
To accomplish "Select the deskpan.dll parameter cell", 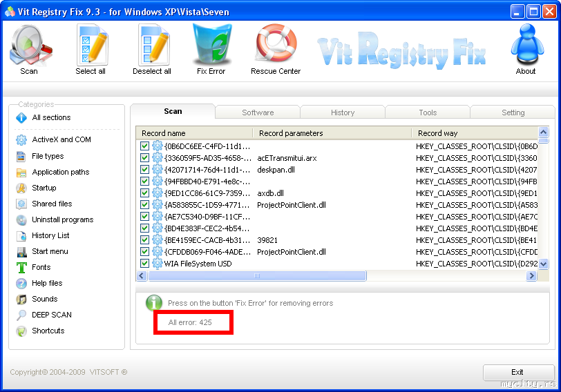I will click(276, 170).
